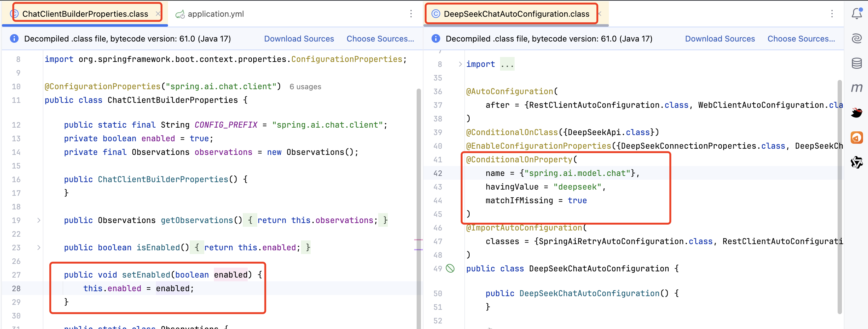Click "deepseek" havingValue string

[x=577, y=187]
